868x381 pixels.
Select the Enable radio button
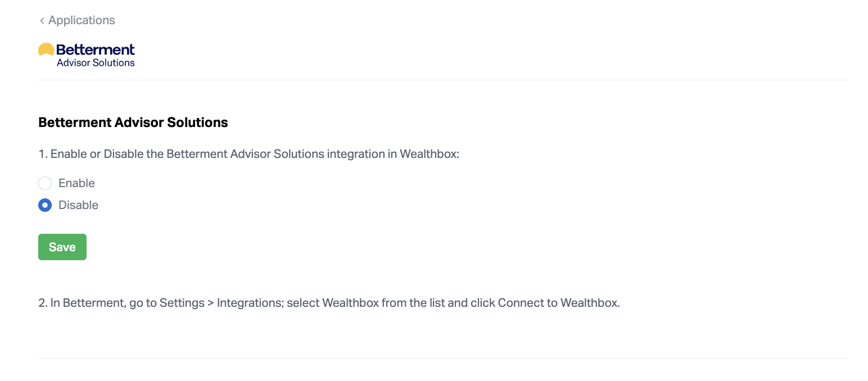click(x=45, y=183)
